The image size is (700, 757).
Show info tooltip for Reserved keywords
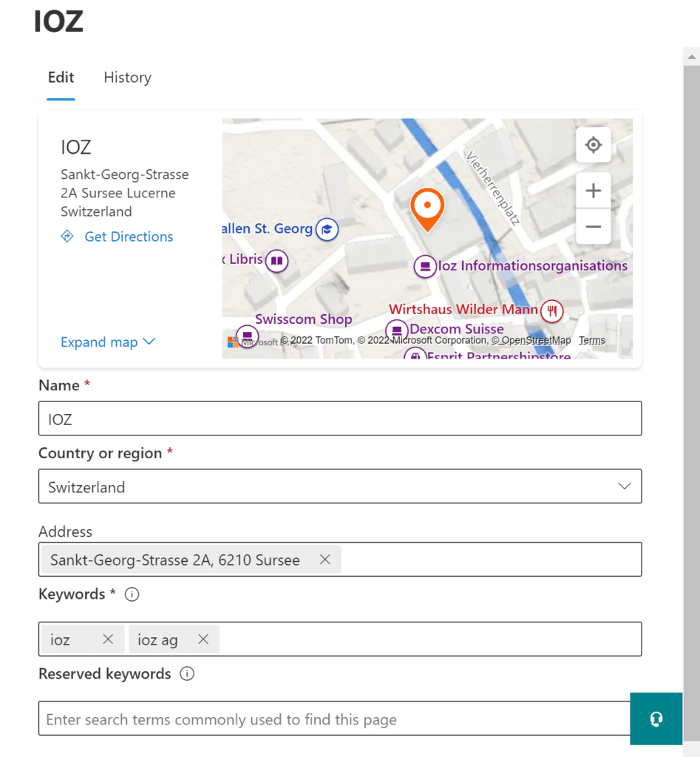[187, 673]
